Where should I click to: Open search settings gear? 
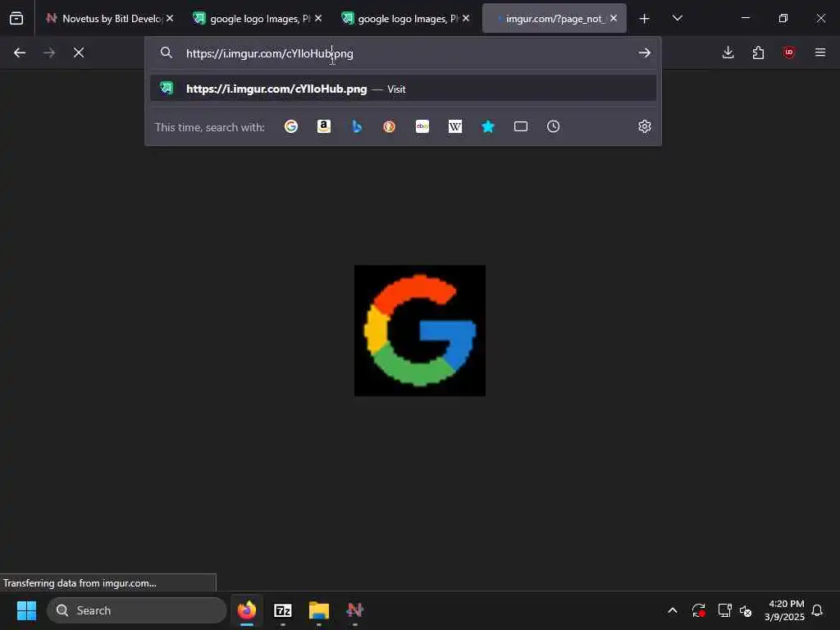click(645, 126)
